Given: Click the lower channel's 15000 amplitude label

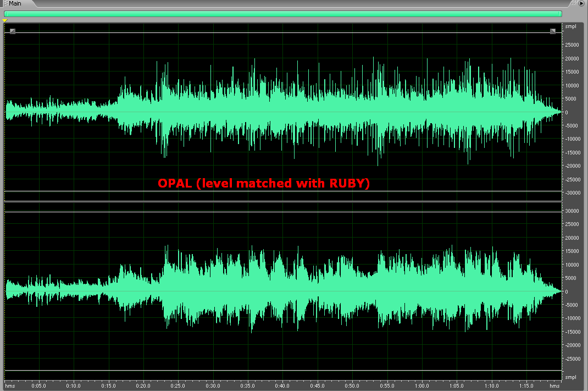Looking at the screenshot, I should [572, 251].
